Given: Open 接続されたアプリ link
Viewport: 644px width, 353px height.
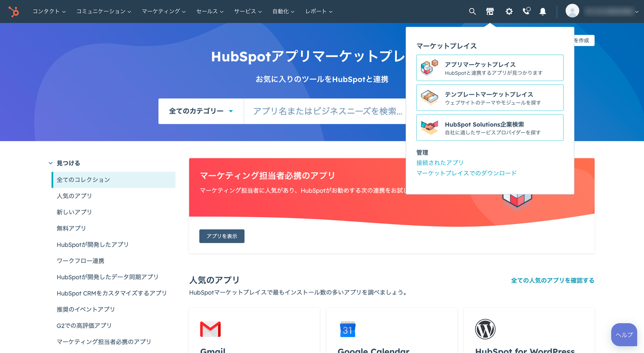Looking at the screenshot, I should click(x=440, y=163).
